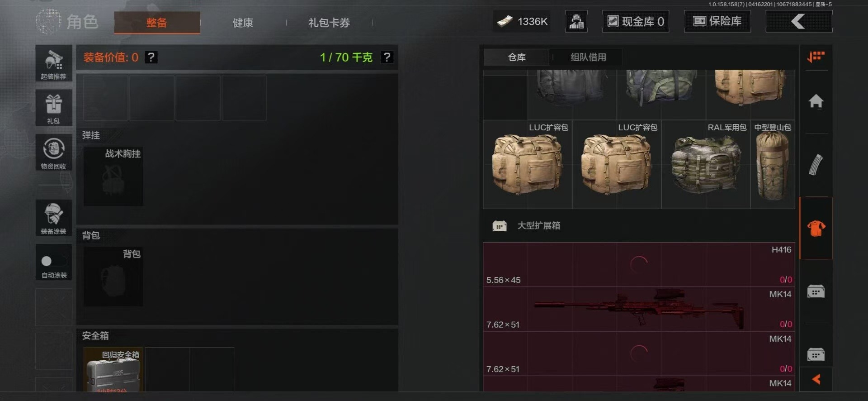Screen dimensions: 868x401
Task: Open the 起装推荐 loadout recommendation icon
Action: (x=54, y=63)
